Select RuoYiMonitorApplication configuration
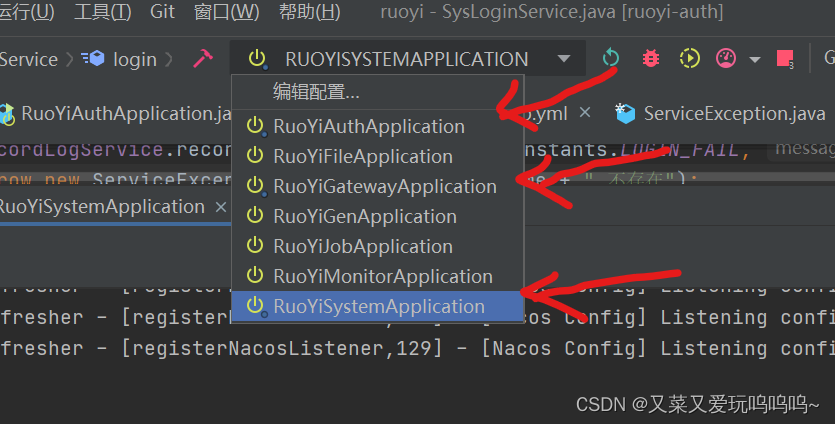The image size is (835, 424). click(378, 276)
